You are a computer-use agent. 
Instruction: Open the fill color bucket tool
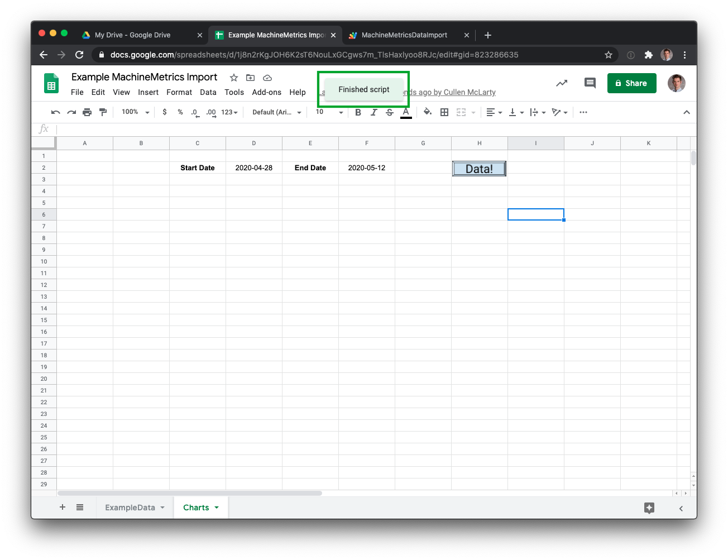click(x=428, y=112)
